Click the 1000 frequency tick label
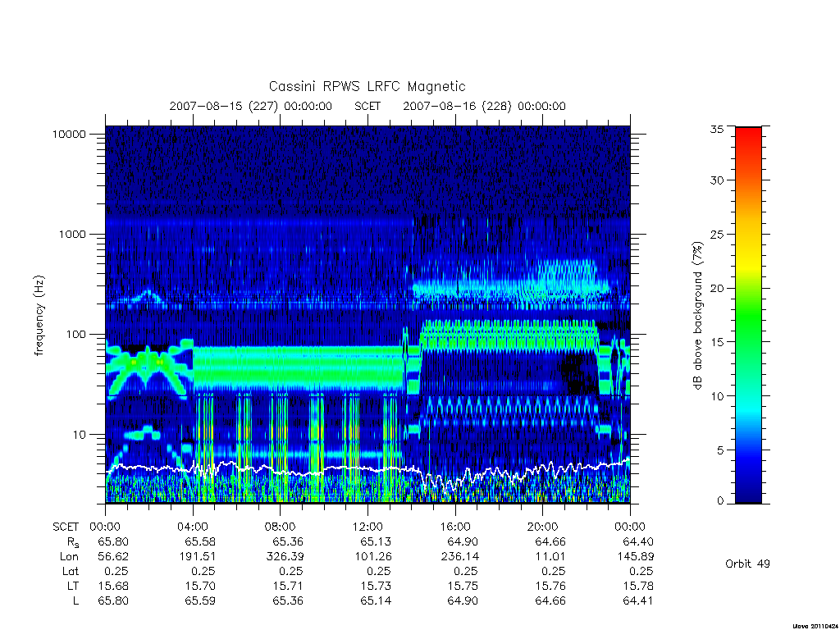 pyautogui.click(x=72, y=234)
